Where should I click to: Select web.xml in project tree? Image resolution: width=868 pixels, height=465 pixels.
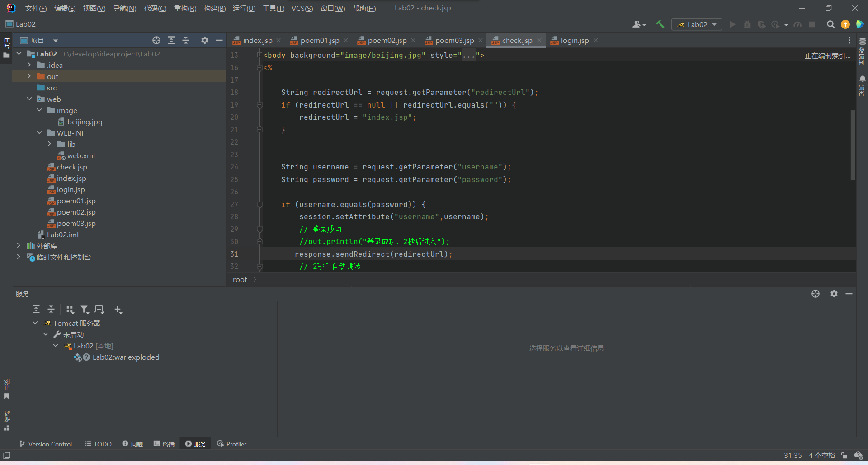[81, 155]
